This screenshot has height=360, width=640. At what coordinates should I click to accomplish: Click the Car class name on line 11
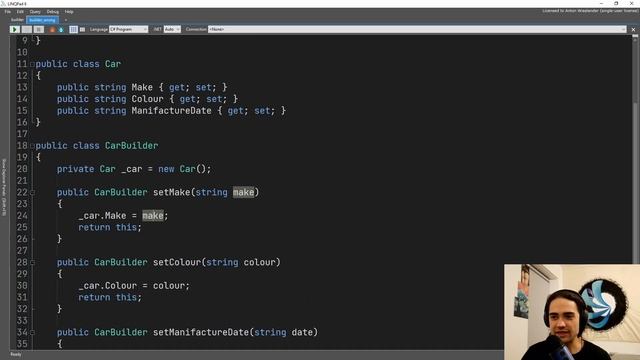[x=113, y=64]
